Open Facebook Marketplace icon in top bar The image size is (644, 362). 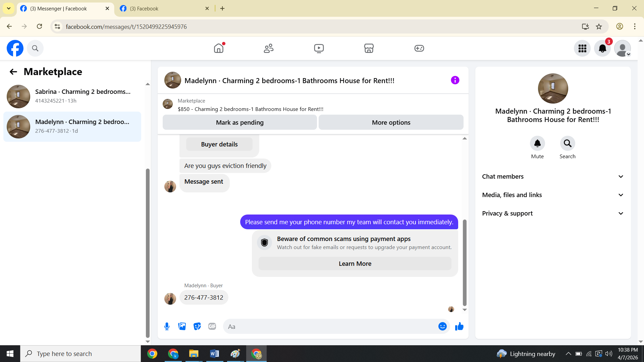[x=369, y=48]
